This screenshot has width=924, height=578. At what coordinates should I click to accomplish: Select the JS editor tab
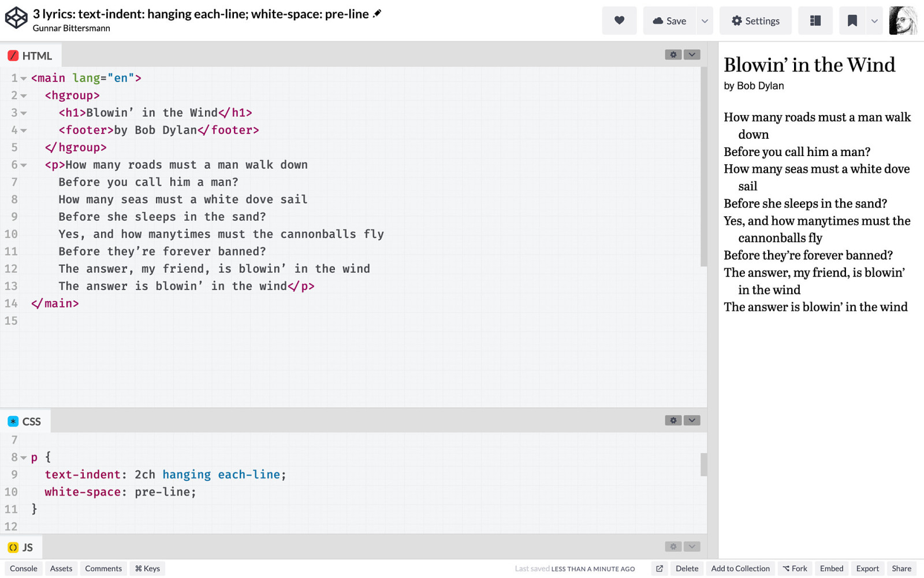click(x=21, y=547)
